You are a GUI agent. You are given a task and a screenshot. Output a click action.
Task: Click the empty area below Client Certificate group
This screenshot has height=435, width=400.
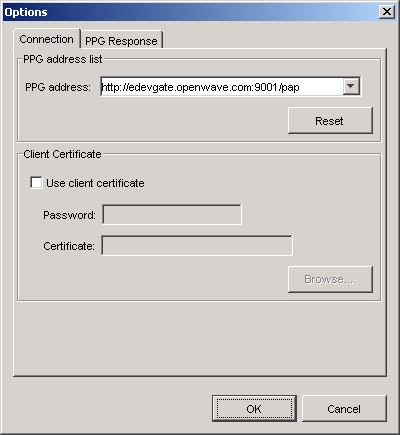pyautogui.click(x=199, y=338)
